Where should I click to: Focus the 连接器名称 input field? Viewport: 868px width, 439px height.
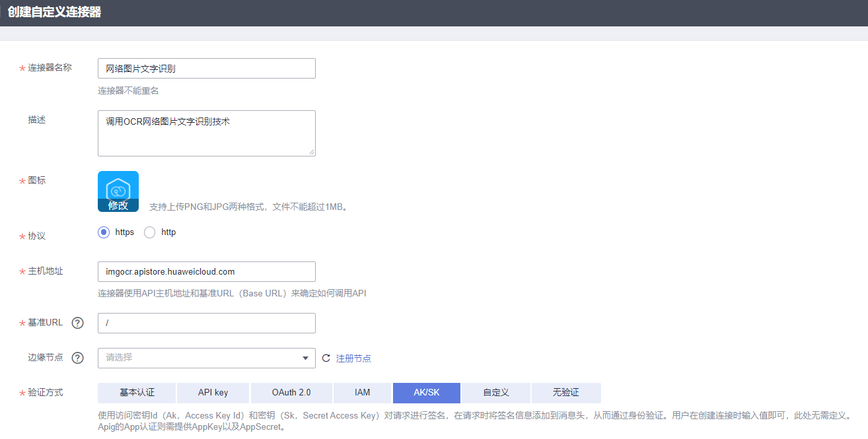pyautogui.click(x=207, y=69)
